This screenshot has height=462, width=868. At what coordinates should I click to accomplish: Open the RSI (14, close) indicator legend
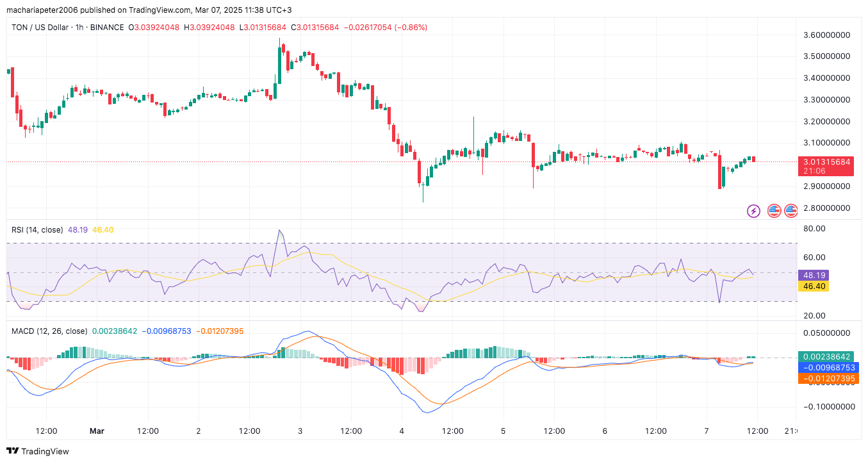click(37, 229)
